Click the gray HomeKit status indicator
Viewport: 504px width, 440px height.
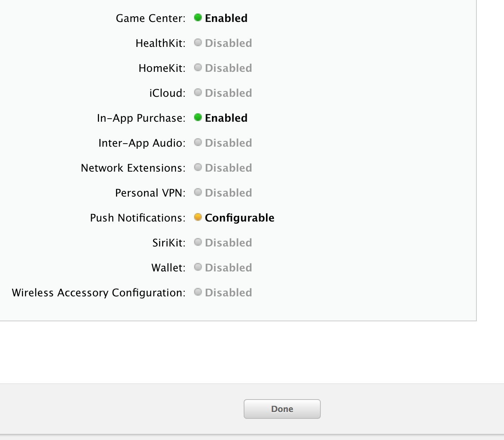pos(198,67)
